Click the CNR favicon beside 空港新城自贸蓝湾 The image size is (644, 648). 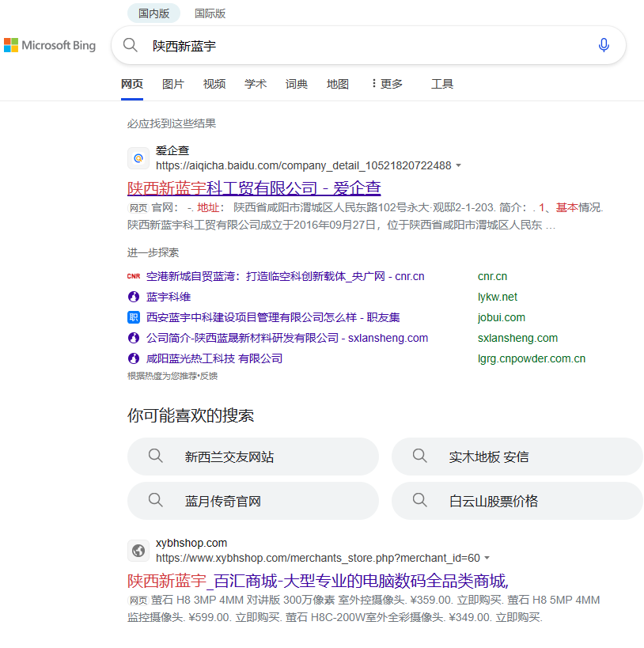tap(134, 276)
